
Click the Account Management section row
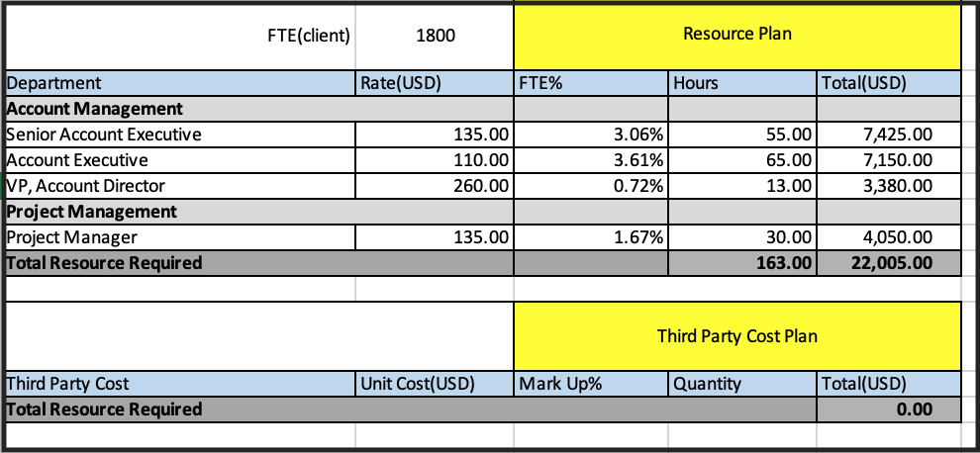click(x=482, y=109)
